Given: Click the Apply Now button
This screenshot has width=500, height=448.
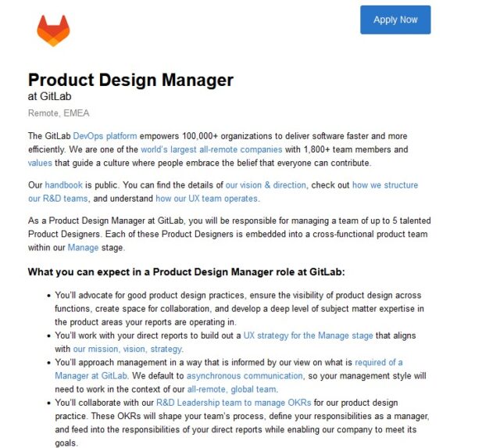Looking at the screenshot, I should coord(395,20).
